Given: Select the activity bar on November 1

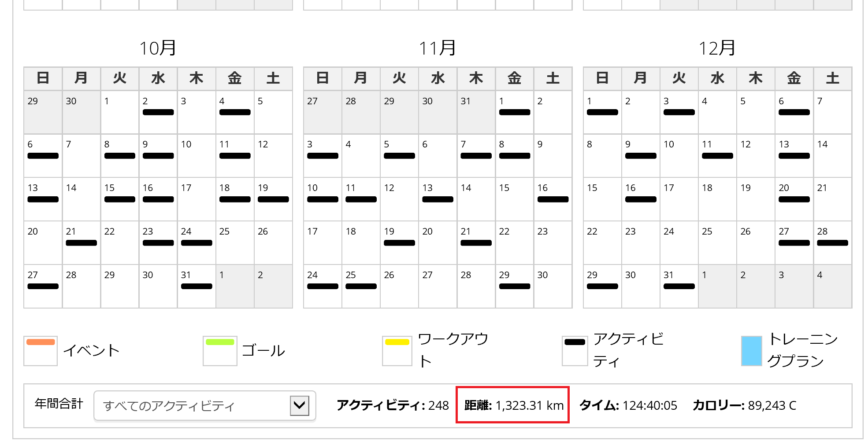Looking at the screenshot, I should 515,112.
